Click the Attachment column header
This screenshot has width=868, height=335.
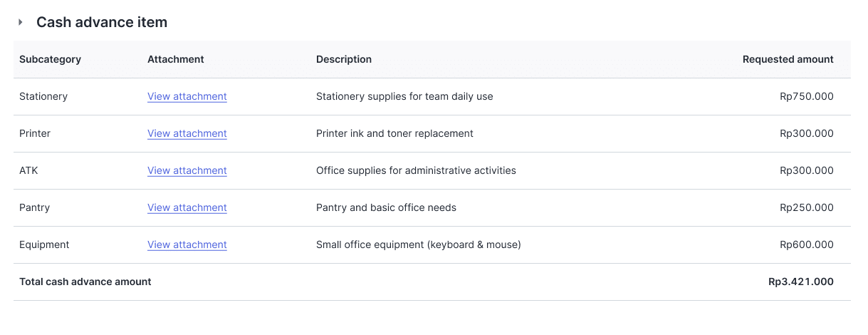coord(175,59)
